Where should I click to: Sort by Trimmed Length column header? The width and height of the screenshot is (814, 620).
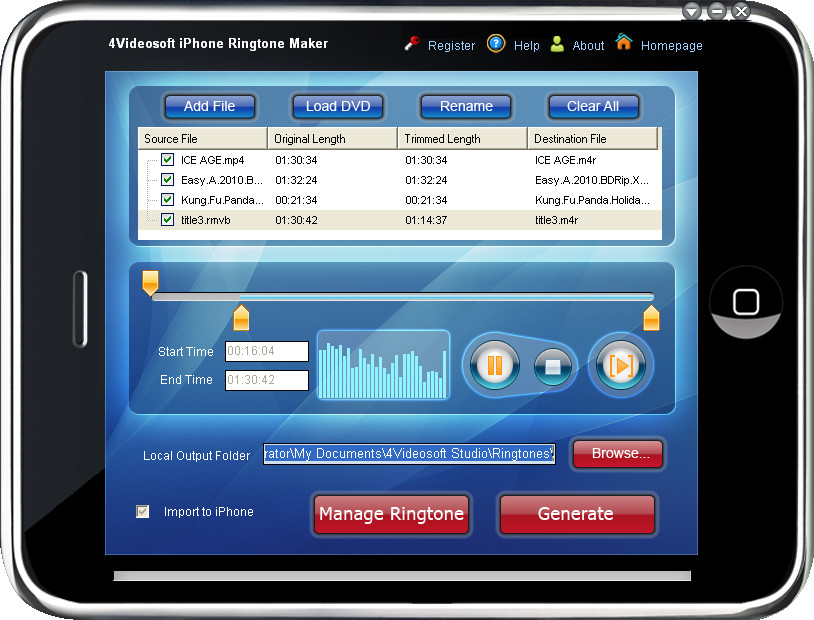[463, 139]
